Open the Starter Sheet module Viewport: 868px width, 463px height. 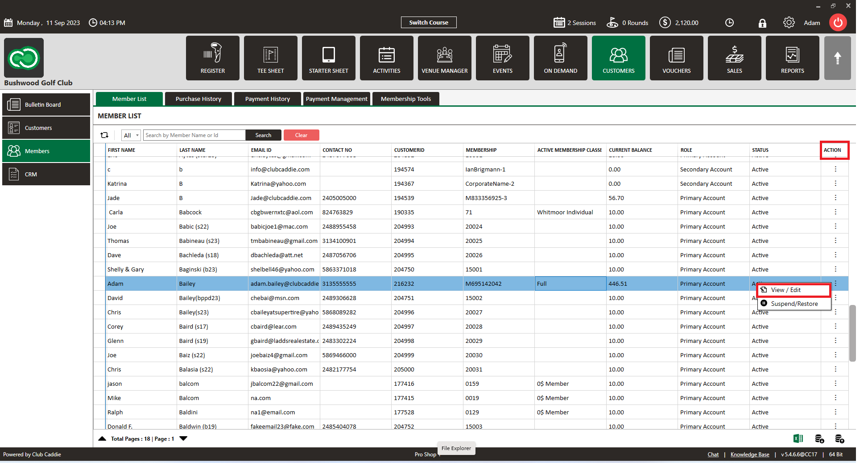(x=328, y=58)
